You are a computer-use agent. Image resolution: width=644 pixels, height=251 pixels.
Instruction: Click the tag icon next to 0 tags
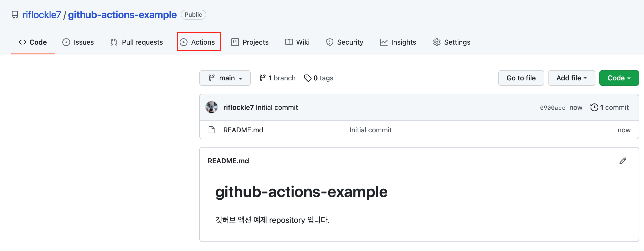pyautogui.click(x=308, y=78)
